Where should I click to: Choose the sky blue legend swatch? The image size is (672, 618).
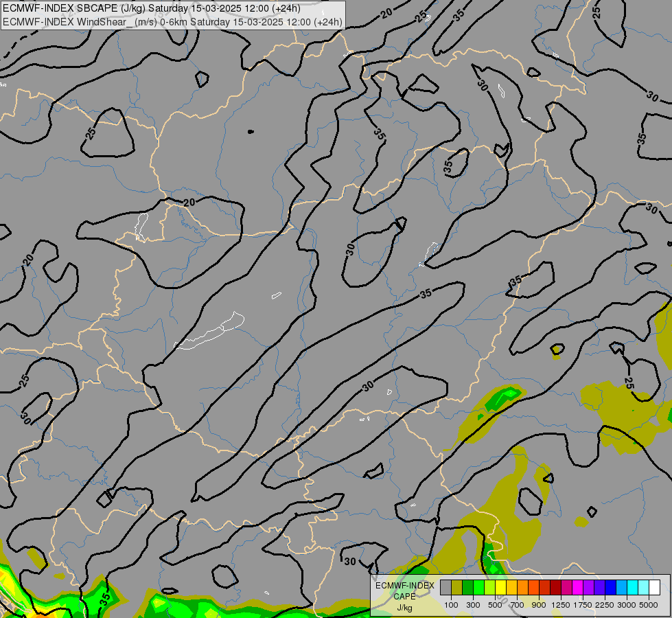pos(621,588)
